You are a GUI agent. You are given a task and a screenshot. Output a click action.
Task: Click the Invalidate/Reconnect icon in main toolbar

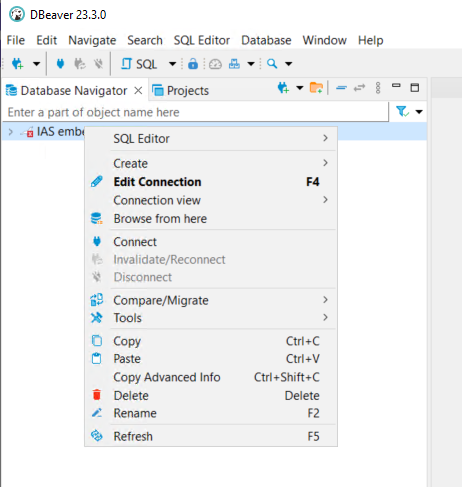pyautogui.click(x=80, y=63)
